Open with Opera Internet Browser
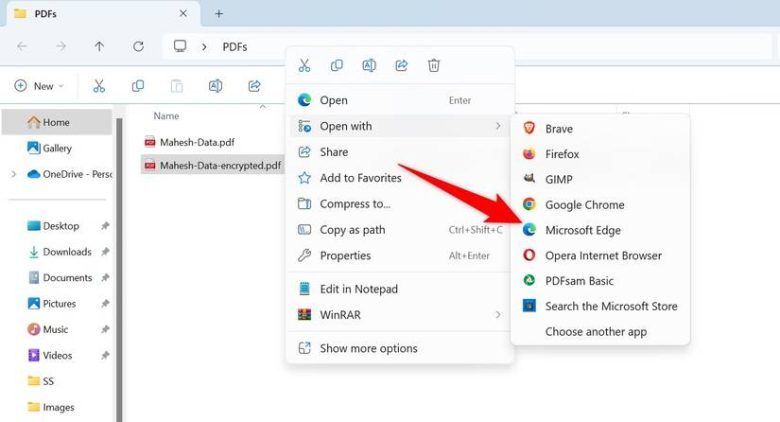 click(600, 256)
